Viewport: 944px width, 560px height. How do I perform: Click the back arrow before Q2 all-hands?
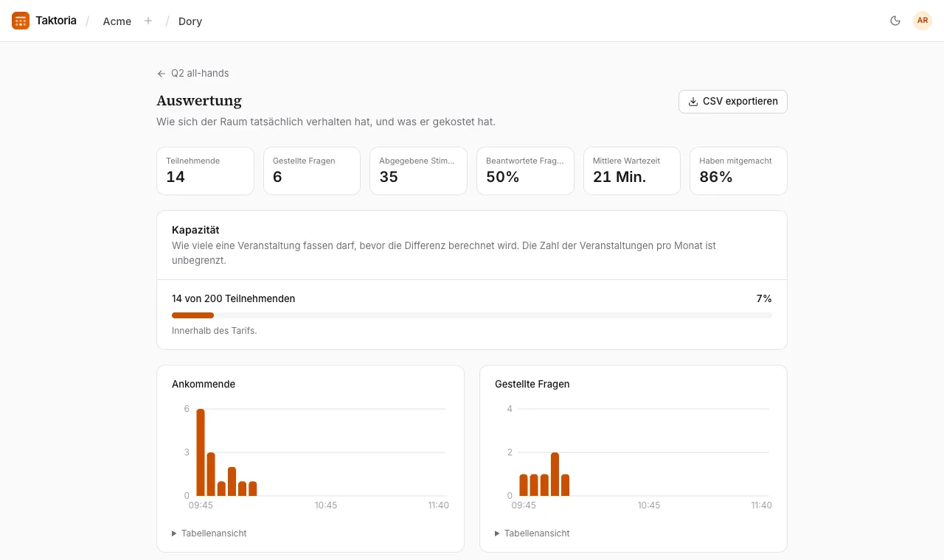(x=162, y=74)
